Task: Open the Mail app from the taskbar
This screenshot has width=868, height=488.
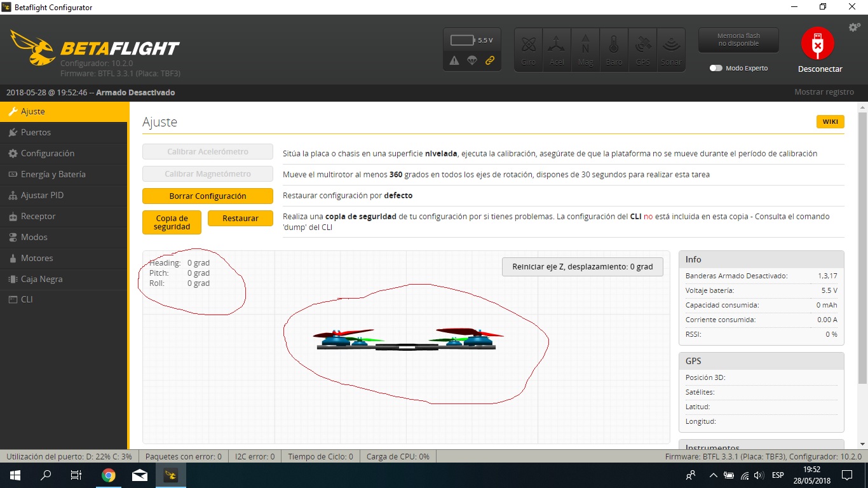Action: 139,475
